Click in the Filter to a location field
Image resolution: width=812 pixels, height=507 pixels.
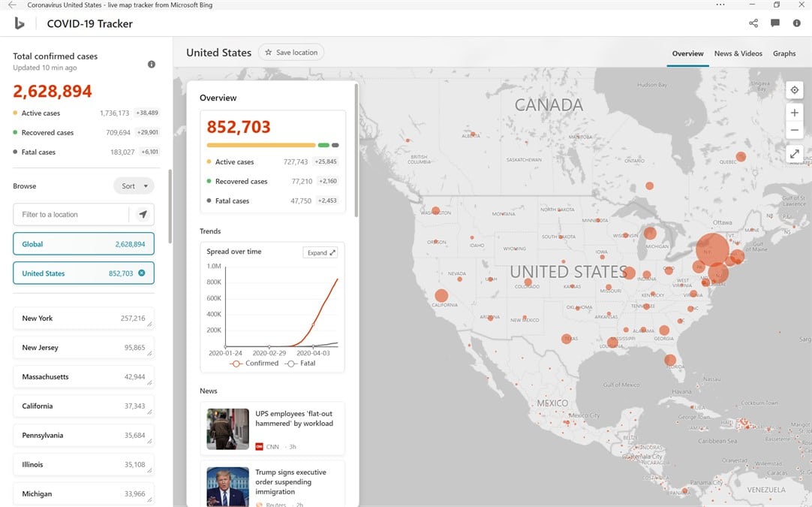pyautogui.click(x=71, y=215)
